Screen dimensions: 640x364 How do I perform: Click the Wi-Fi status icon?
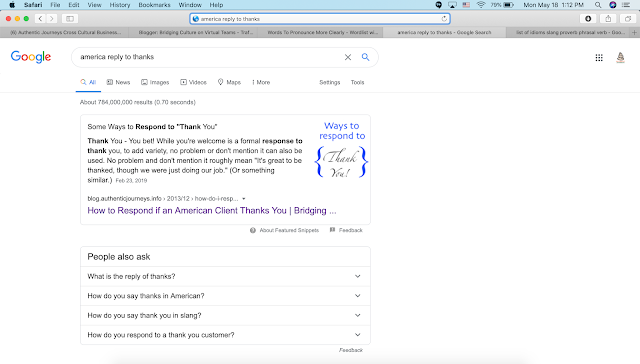[481, 5]
